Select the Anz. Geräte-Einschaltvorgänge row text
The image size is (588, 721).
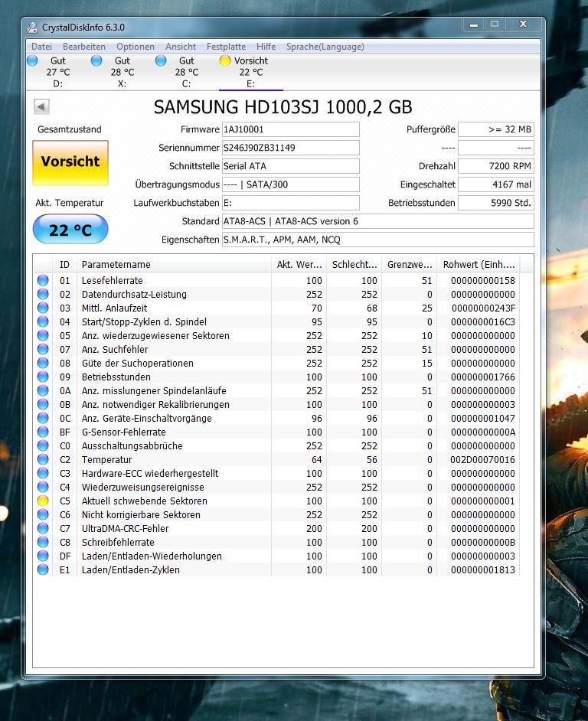(x=147, y=419)
